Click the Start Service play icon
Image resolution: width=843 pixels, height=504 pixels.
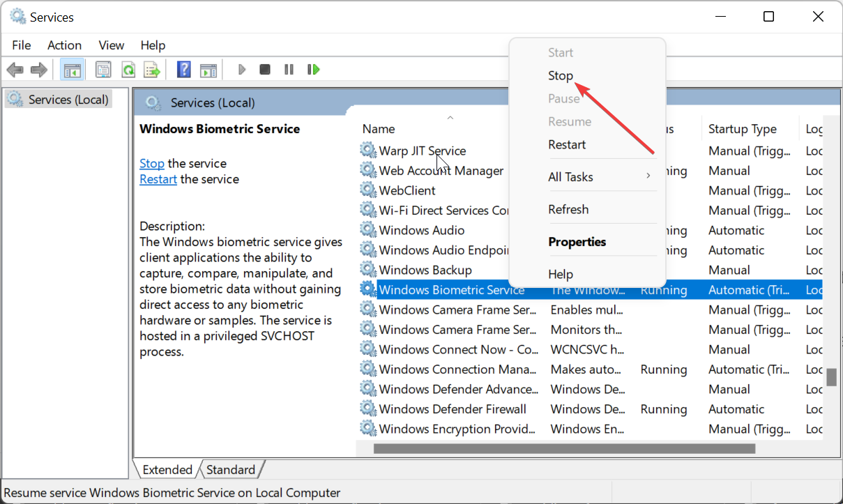pos(242,70)
